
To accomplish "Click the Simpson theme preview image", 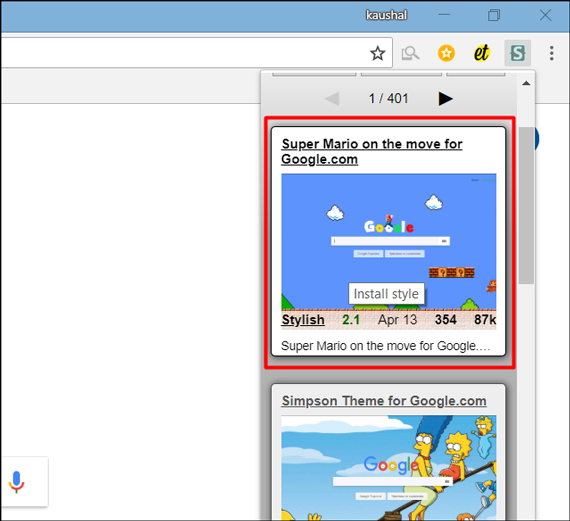I will pos(389,468).
